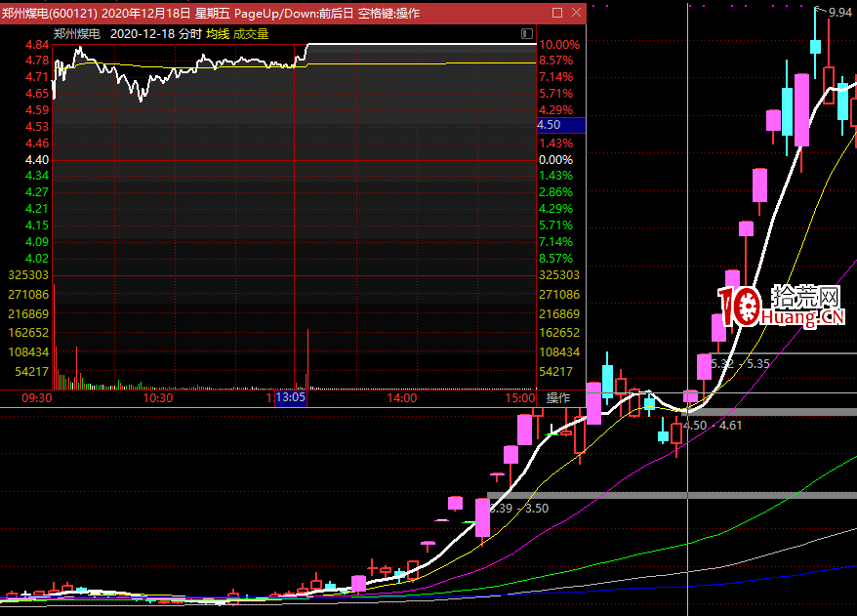Click the 分时 label in chart header
This screenshot has width=857, height=616.
[190, 33]
